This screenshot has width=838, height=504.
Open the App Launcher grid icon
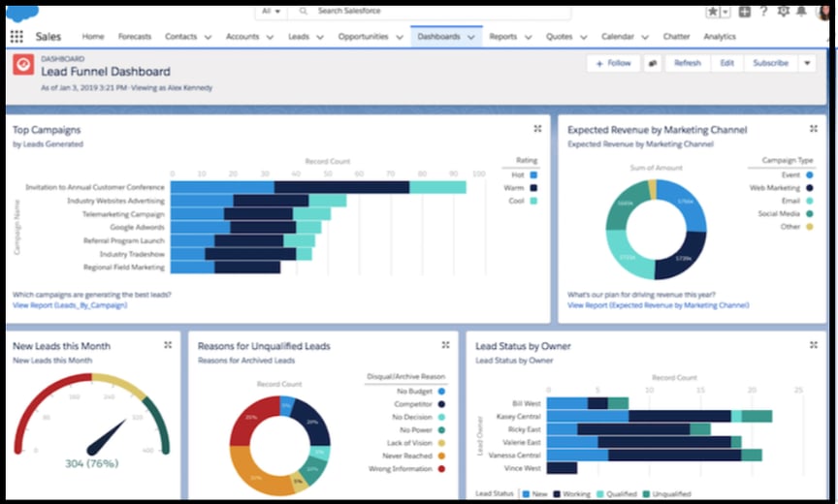[16, 36]
